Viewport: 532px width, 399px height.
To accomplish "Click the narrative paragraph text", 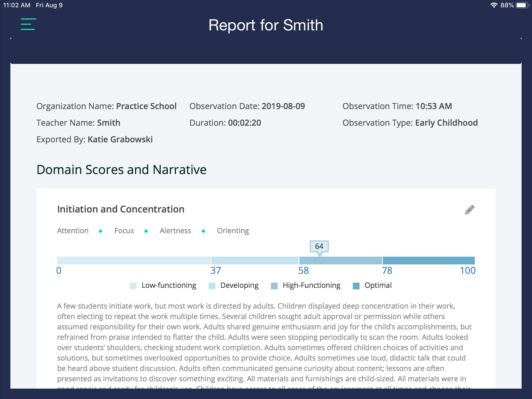I will click(264, 342).
